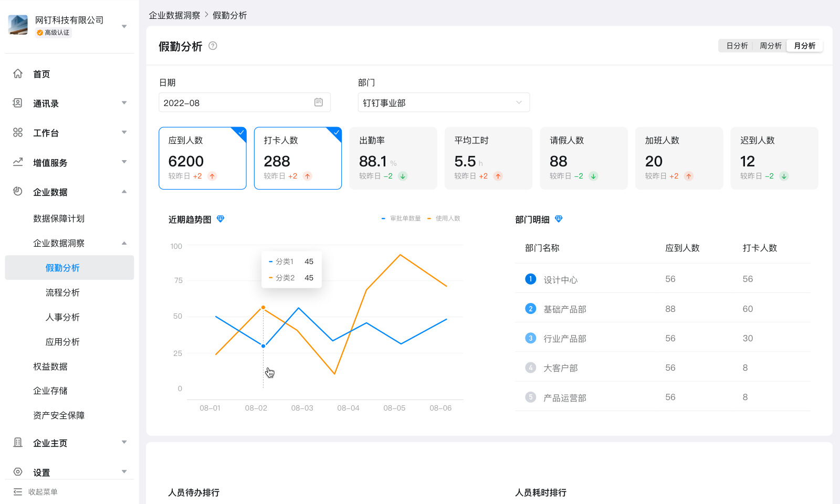840x504 pixels.
Task: Click the help icon beside 假勤分析 title
Action: [x=213, y=46]
